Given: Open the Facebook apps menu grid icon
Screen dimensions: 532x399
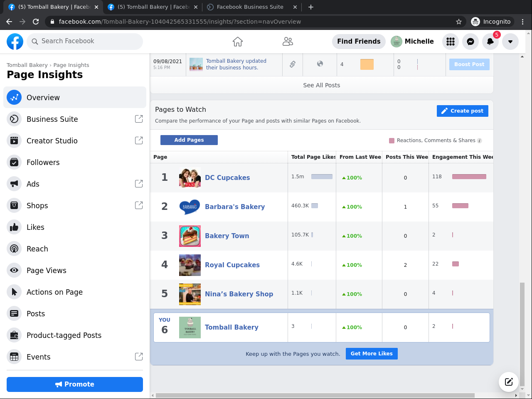Looking at the screenshot, I should point(451,42).
